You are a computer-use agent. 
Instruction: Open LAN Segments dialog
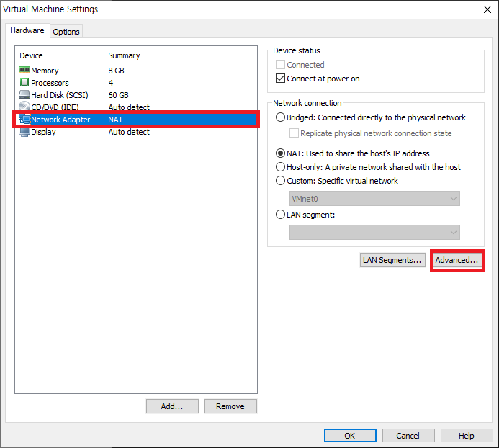coord(392,260)
